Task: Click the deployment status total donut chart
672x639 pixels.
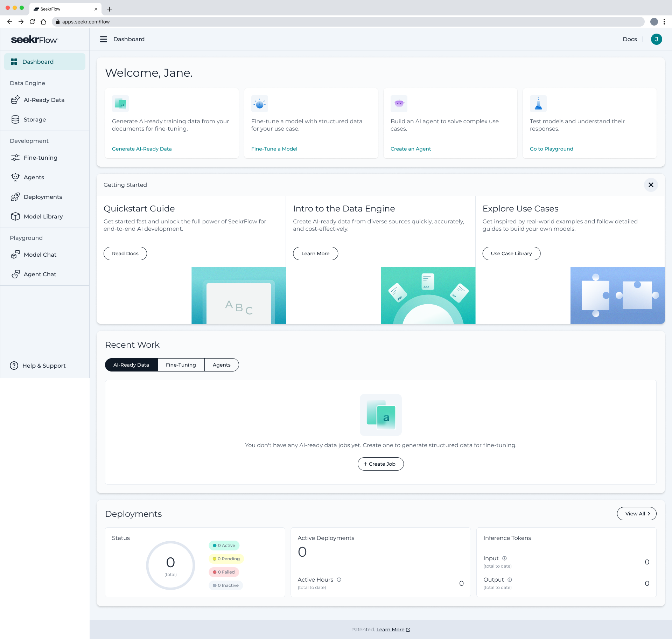Action: tap(170, 565)
